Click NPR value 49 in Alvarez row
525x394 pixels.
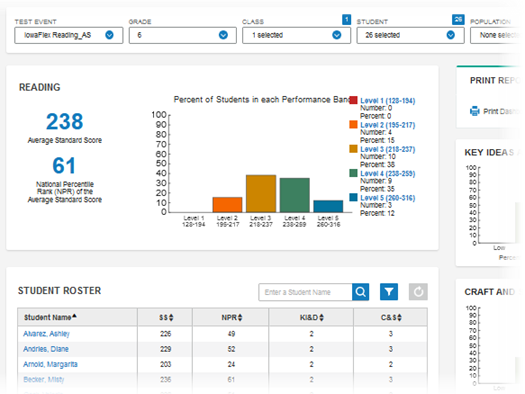231,334
